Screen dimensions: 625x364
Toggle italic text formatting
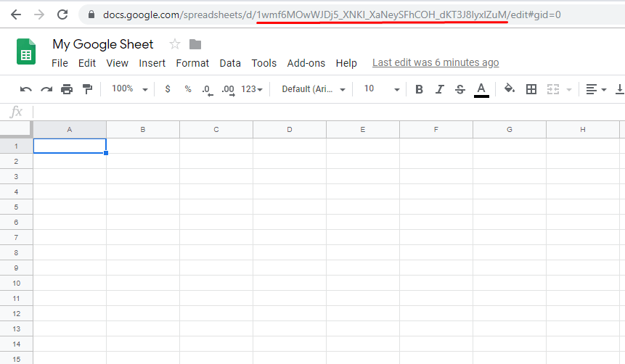pyautogui.click(x=439, y=89)
